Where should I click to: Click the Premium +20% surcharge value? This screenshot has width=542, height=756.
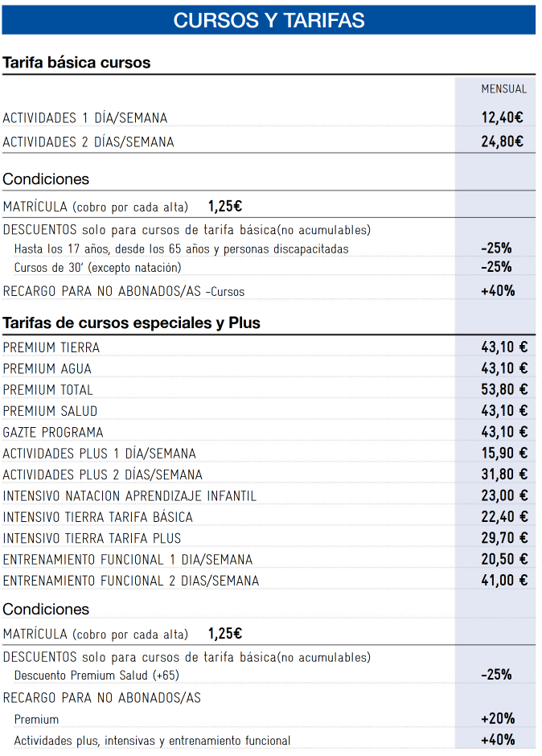pos(498,718)
